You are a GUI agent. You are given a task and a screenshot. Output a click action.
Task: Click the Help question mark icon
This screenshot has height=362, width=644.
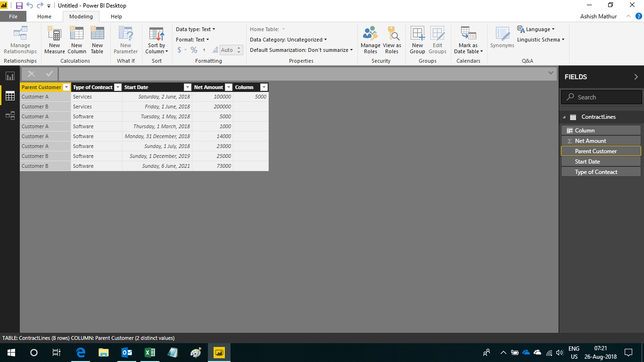pos(639,16)
